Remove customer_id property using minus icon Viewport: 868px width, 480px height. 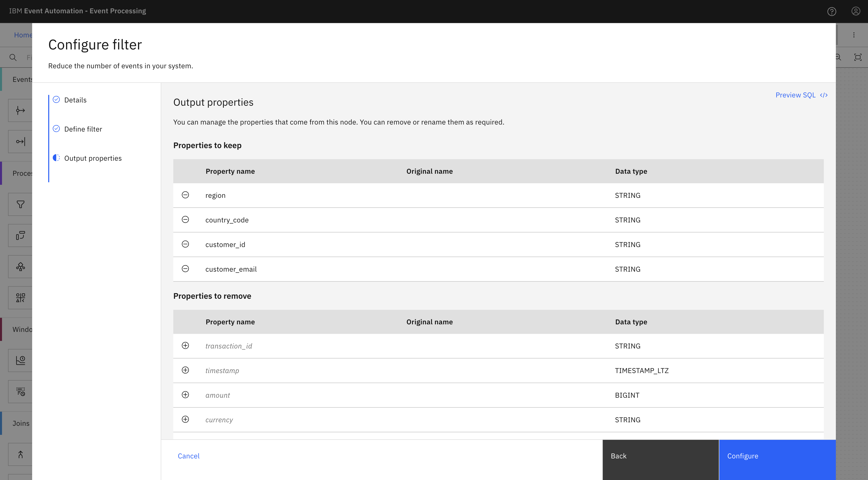185,244
